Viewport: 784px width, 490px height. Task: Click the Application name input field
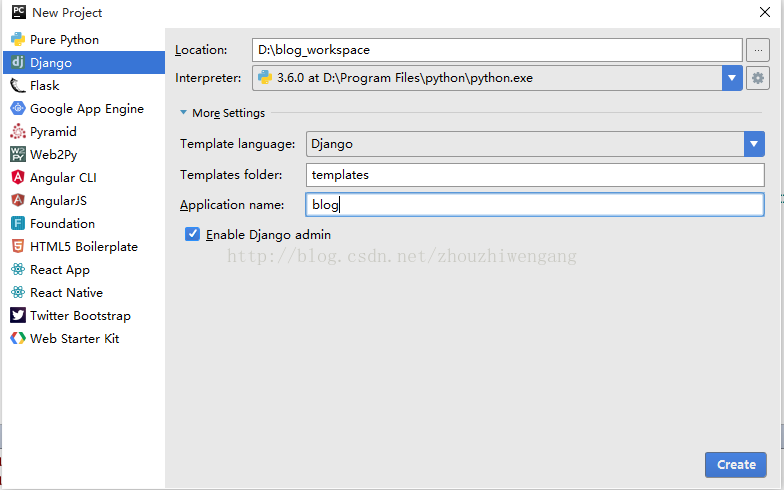(535, 204)
